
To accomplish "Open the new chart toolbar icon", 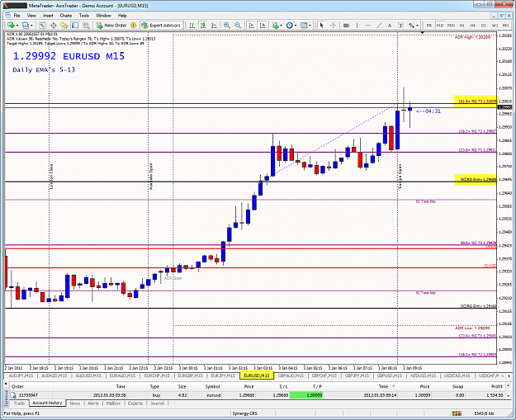I will point(11,26).
